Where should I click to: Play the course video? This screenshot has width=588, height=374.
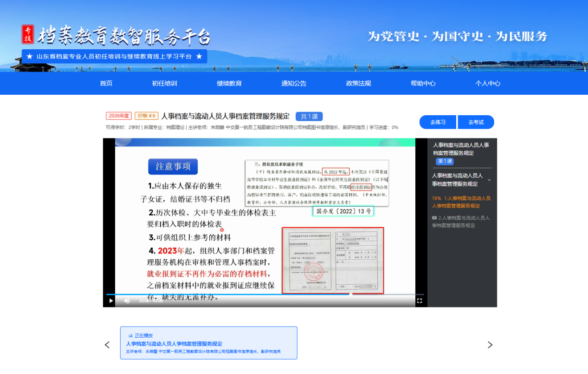pos(111,301)
